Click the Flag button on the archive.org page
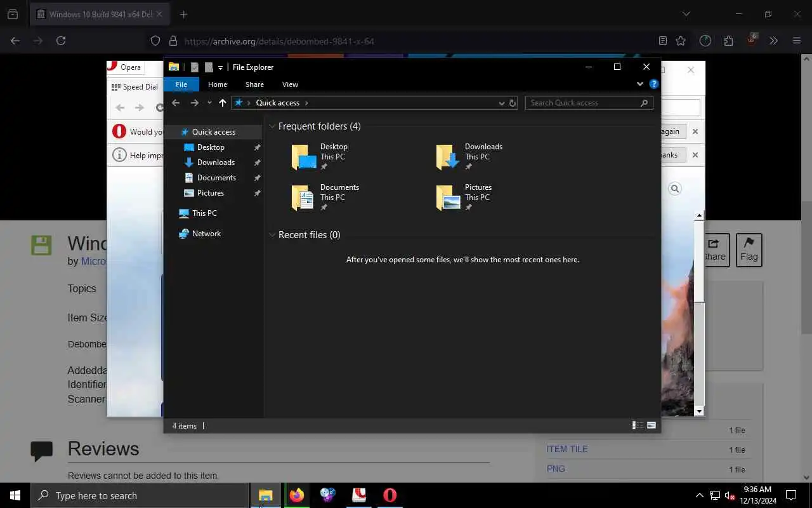 [749, 250]
